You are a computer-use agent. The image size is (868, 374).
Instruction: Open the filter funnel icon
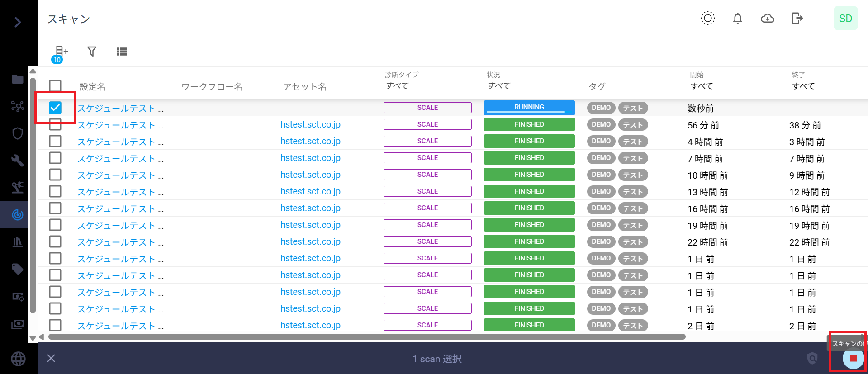tap(92, 52)
